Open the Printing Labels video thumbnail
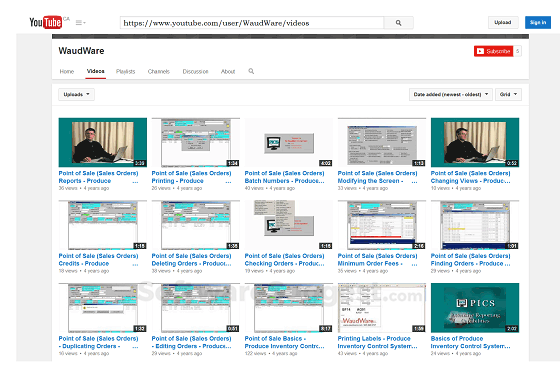560x372 pixels. (x=382, y=308)
